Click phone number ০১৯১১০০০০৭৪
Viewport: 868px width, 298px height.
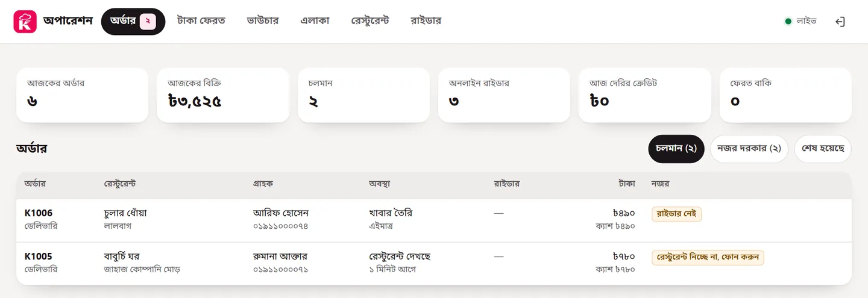click(281, 226)
